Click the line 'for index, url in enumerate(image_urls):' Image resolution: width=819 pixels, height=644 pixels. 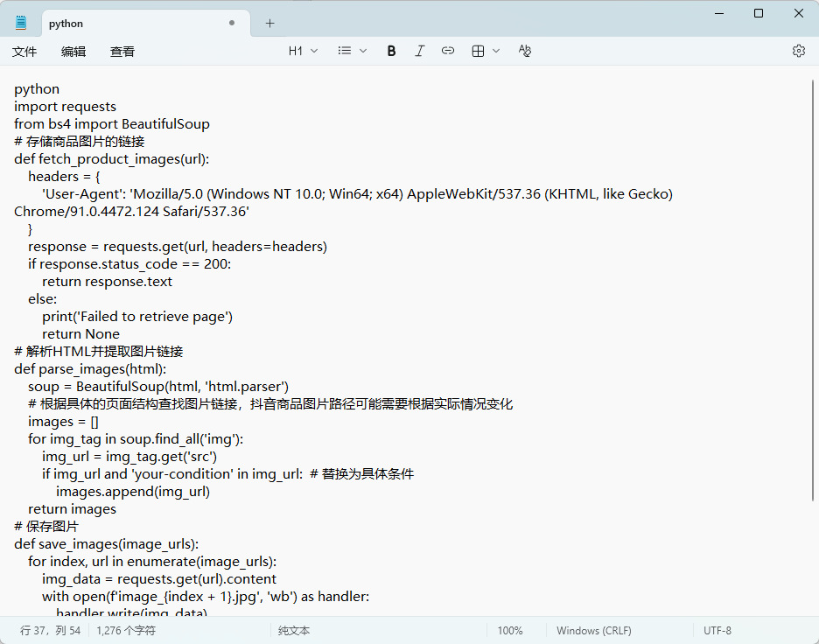click(152, 562)
